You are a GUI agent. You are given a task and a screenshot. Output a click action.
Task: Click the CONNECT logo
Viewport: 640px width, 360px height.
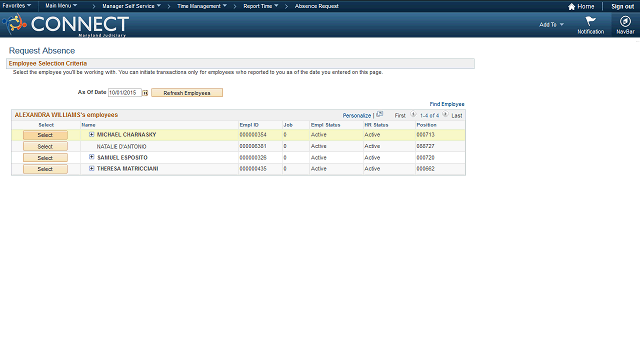[x=66, y=24]
